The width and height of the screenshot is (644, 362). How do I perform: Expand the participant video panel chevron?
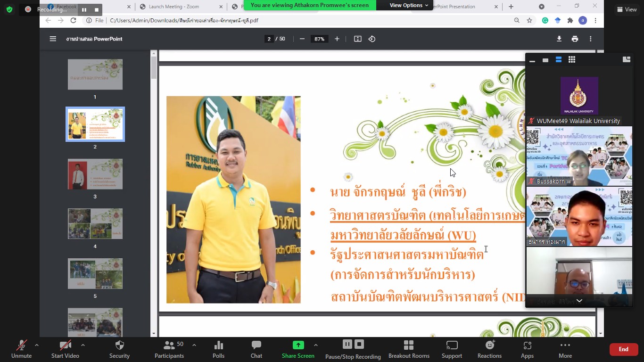click(x=579, y=301)
